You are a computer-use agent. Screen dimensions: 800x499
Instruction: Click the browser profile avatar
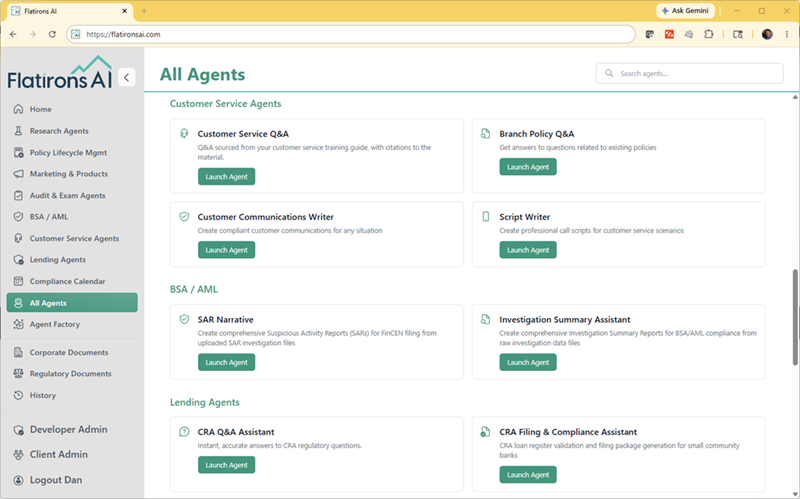[767, 34]
